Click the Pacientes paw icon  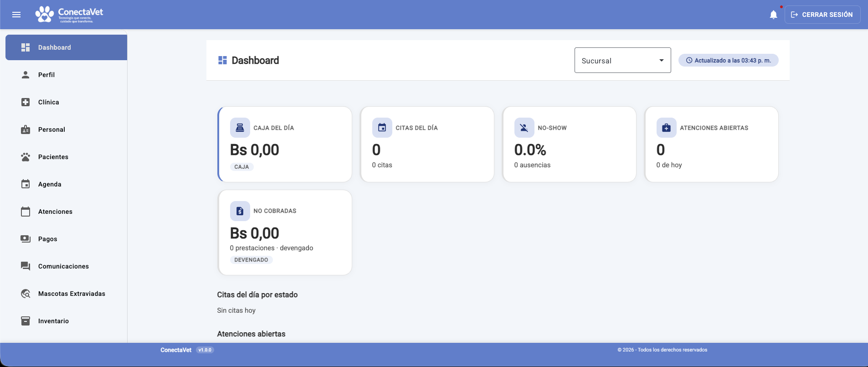coord(26,157)
